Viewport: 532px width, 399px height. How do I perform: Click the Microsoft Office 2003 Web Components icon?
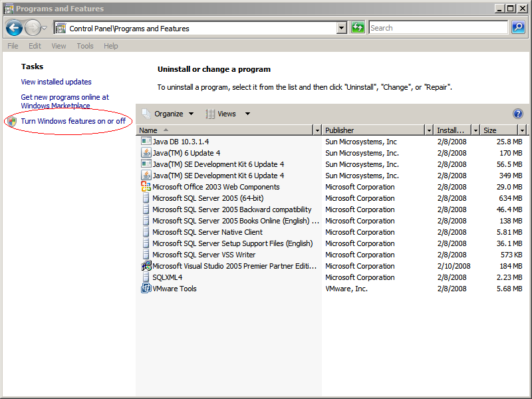pyautogui.click(x=146, y=187)
